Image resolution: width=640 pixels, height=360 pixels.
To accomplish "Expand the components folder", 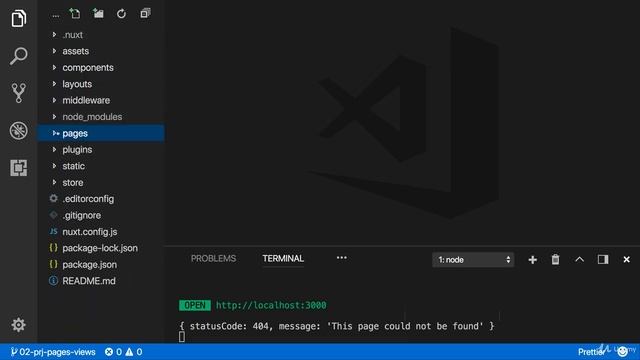I will [54, 67].
